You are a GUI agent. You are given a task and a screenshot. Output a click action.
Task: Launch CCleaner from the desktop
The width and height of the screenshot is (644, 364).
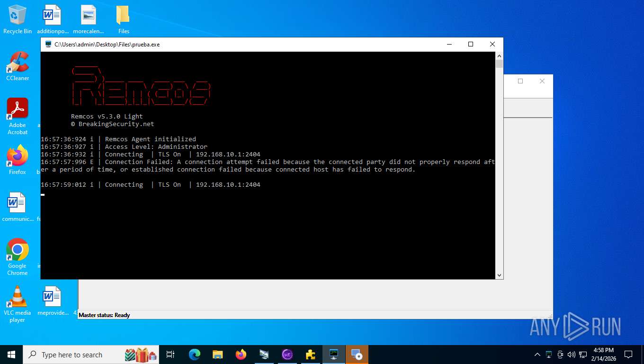click(18, 66)
